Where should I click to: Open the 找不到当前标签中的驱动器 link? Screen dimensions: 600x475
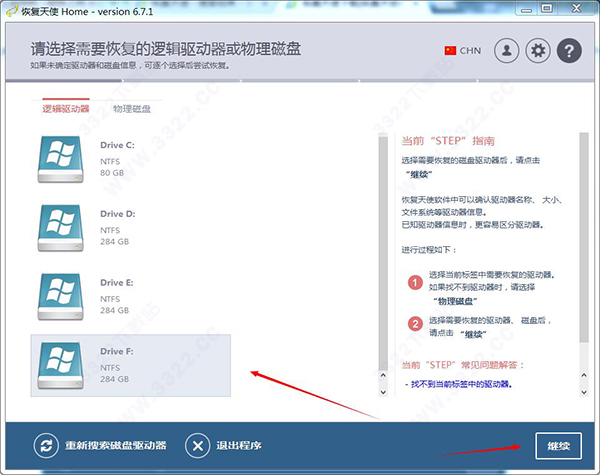[461, 384]
